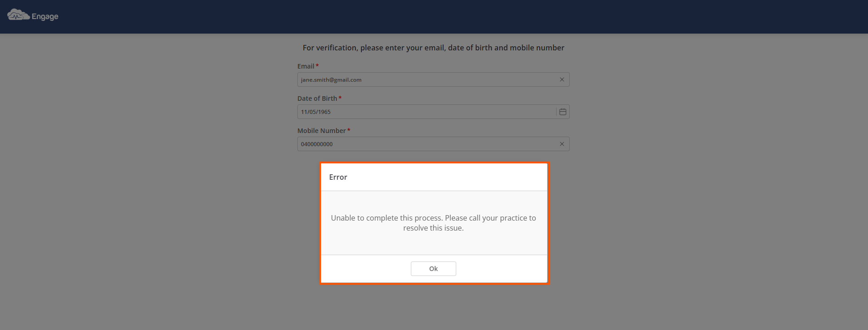The image size is (868, 330).
Task: Click the red asterisk beside Date of Birth
Action: [x=340, y=98]
